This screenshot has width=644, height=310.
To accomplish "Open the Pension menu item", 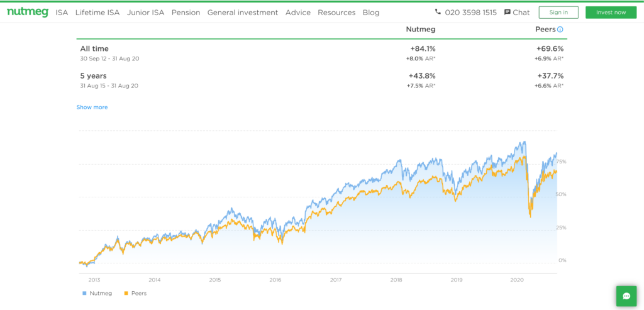I will [186, 13].
